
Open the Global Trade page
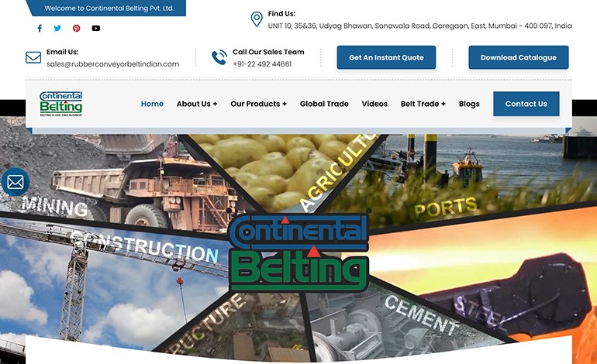[x=324, y=104]
